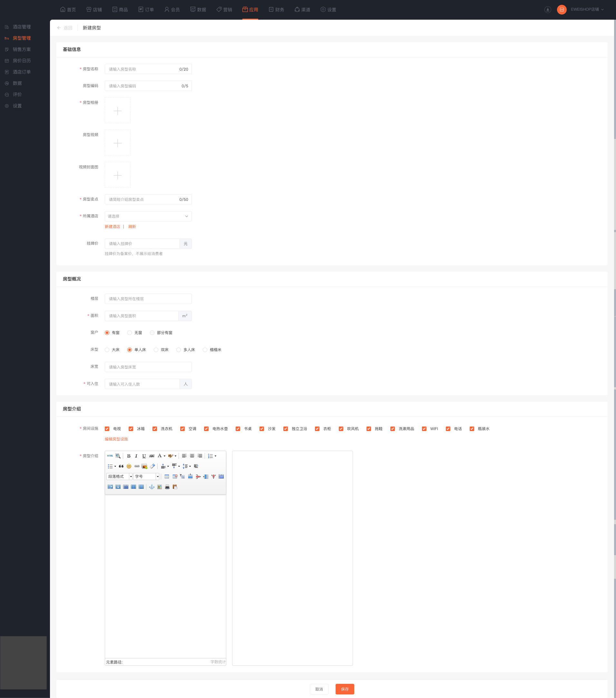Insert anchor icon in editor
616x698 pixels.
[x=152, y=487]
